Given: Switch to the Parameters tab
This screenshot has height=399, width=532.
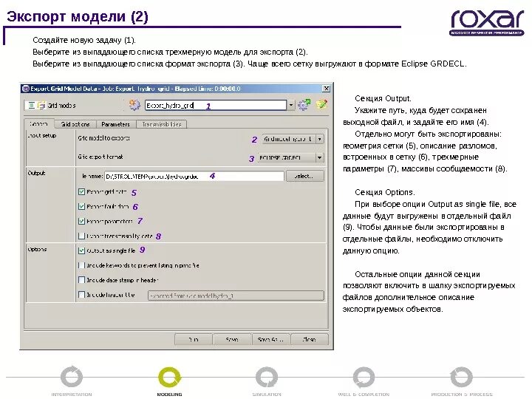Looking at the screenshot, I should click(x=116, y=125).
